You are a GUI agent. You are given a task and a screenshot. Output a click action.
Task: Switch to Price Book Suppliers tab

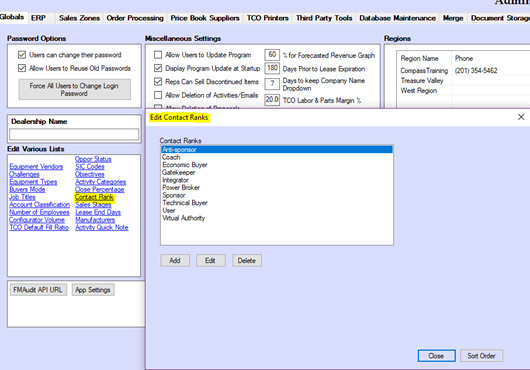[x=205, y=18]
